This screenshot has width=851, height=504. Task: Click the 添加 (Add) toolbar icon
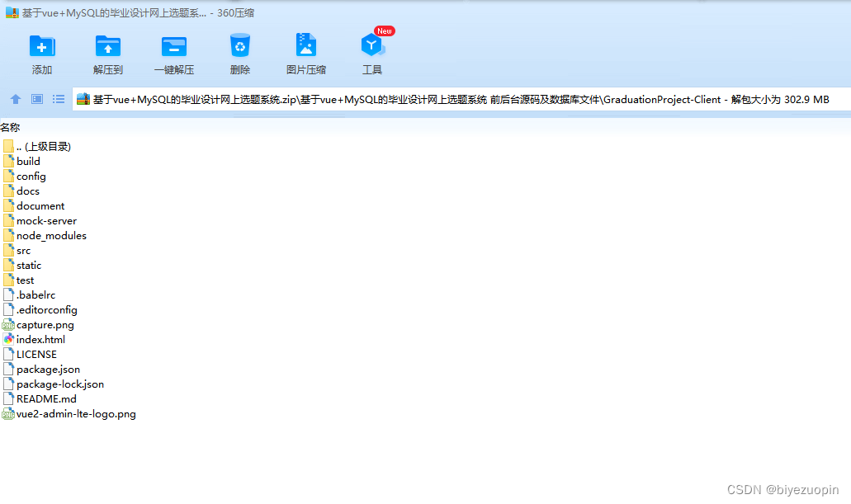click(42, 46)
